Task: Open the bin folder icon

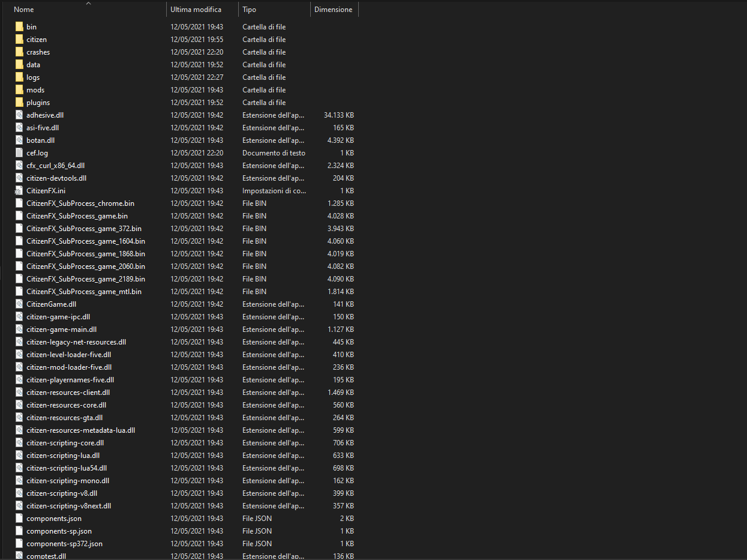Action: (19, 26)
